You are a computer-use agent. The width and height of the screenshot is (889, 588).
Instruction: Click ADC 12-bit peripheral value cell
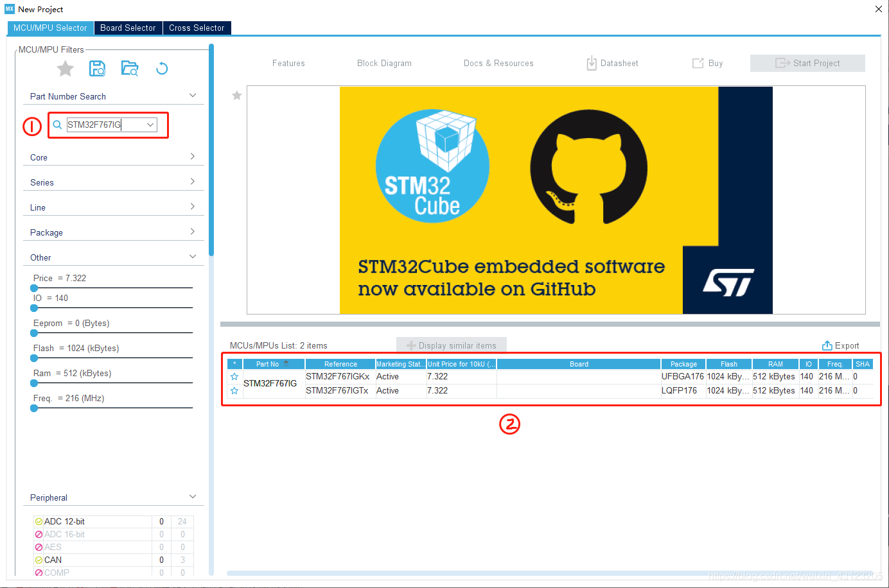click(161, 522)
